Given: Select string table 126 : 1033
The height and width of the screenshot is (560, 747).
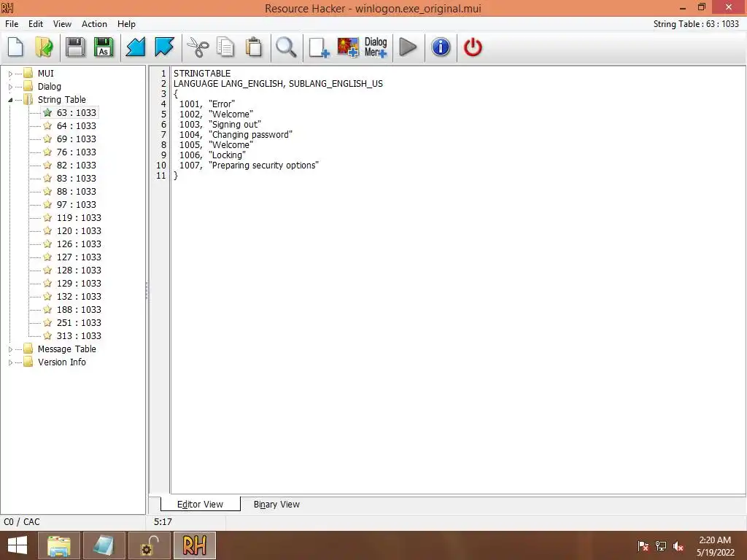Looking at the screenshot, I should pyautogui.click(x=79, y=244).
